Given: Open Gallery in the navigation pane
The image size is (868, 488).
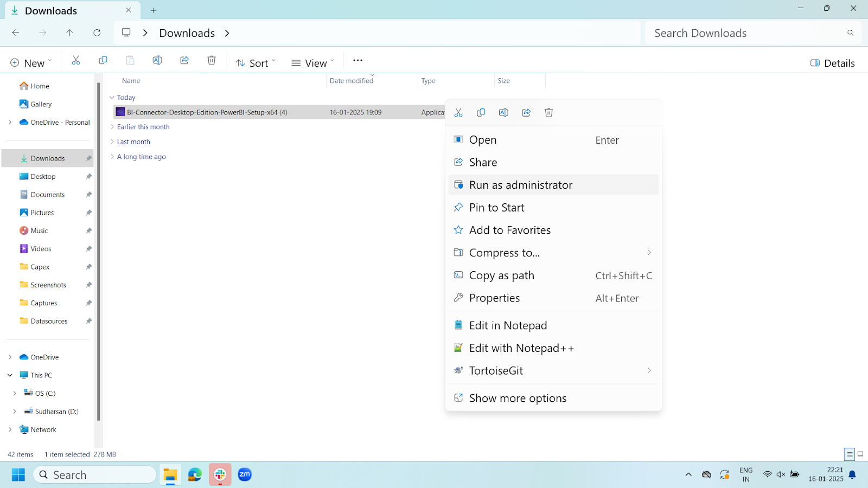Looking at the screenshot, I should 41,104.
